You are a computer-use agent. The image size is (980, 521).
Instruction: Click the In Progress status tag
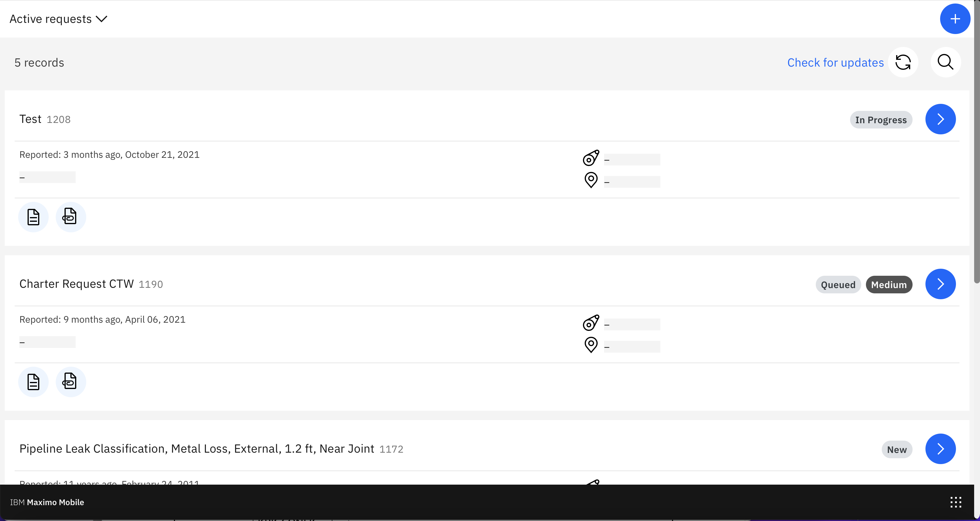881,120
